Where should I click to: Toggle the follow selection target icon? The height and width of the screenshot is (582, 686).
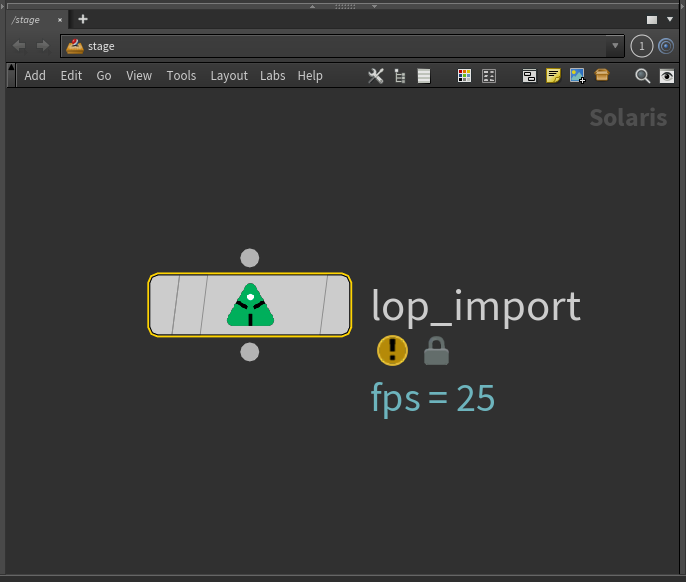[666, 46]
